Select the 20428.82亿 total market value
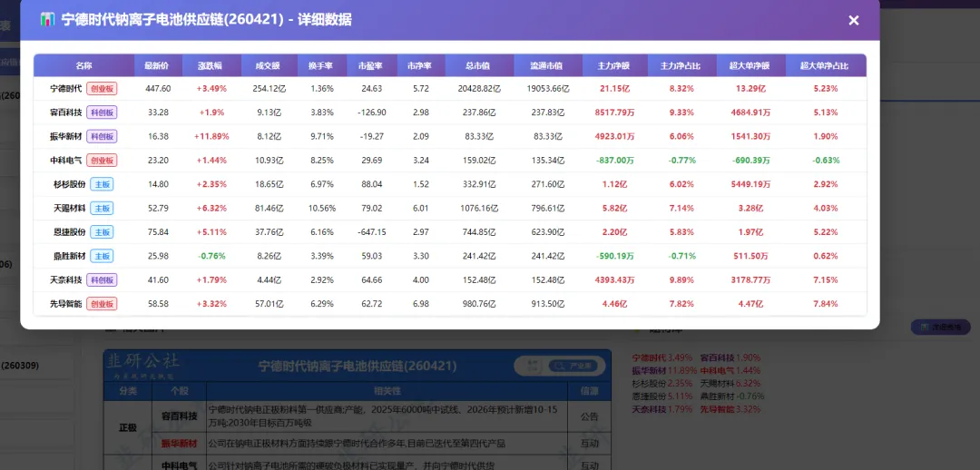The image size is (980, 470). tap(479, 89)
